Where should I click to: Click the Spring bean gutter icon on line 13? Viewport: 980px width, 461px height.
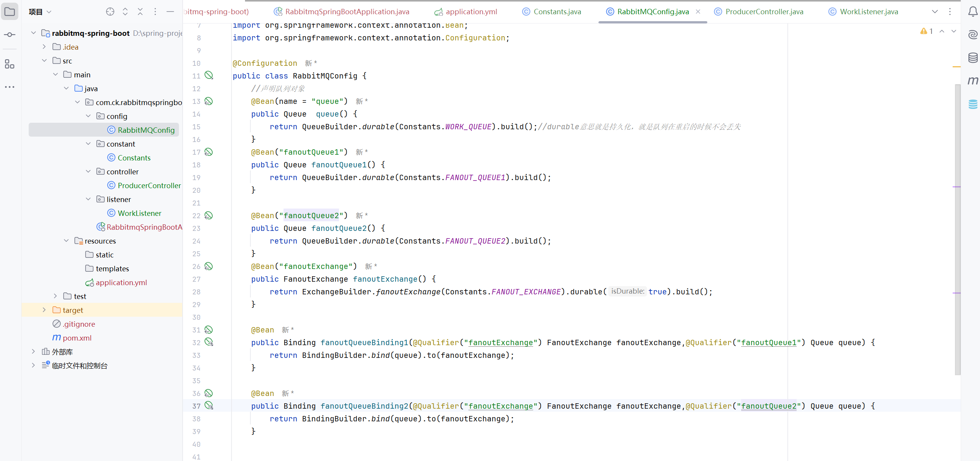(x=208, y=101)
